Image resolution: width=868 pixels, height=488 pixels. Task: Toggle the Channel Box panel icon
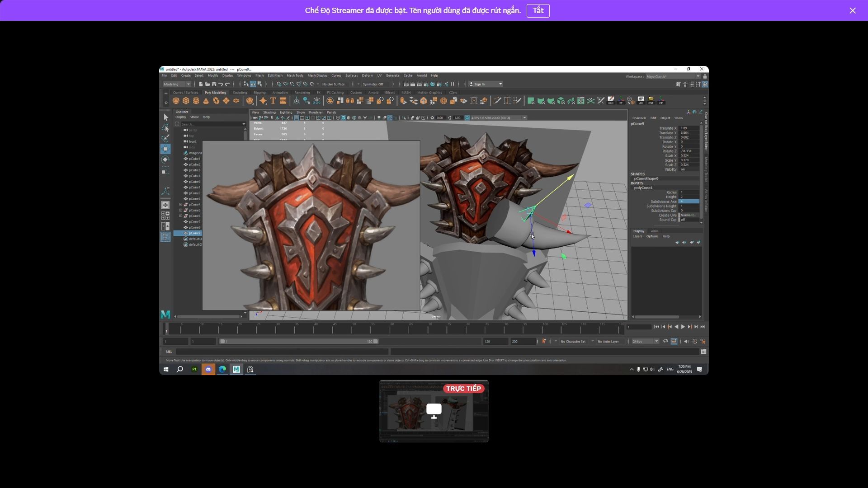coord(705,84)
